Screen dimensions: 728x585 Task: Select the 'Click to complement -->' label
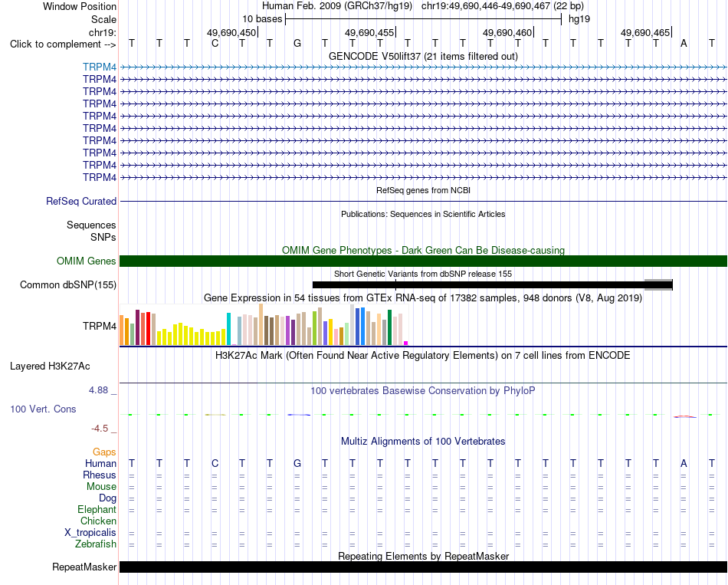coord(63,44)
